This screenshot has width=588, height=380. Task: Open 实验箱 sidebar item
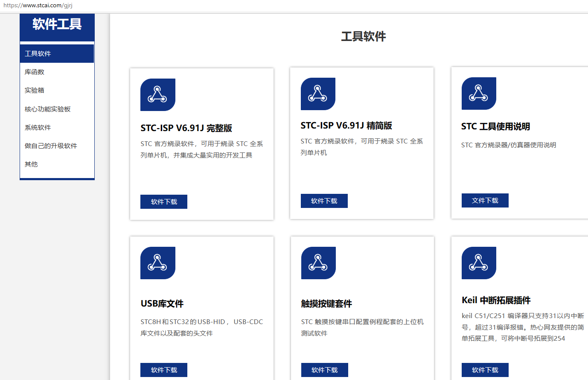(57, 90)
